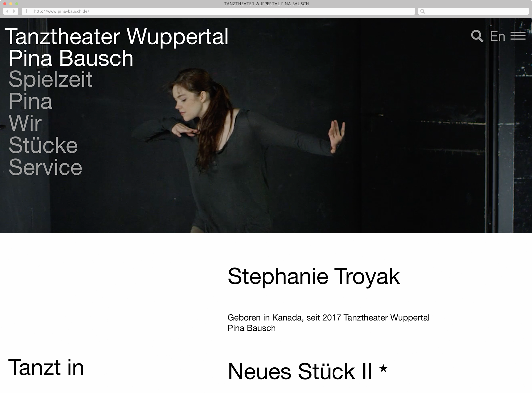Click the browser search field
The height and width of the screenshot is (413, 532).
coord(473,11)
